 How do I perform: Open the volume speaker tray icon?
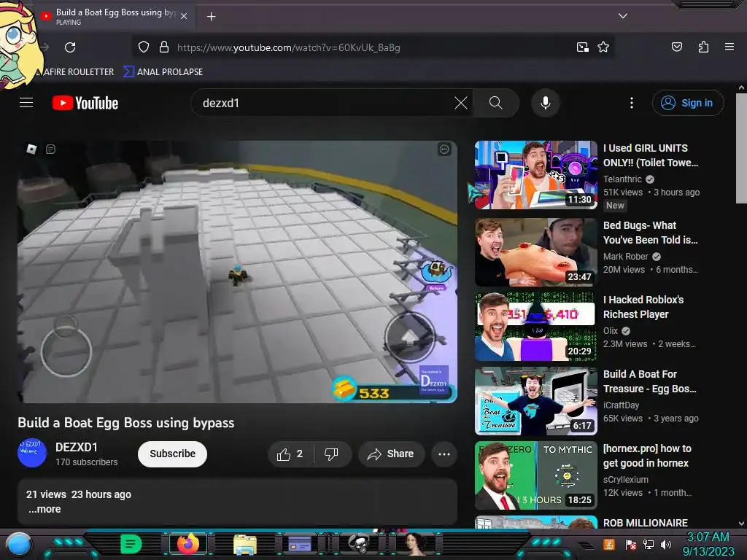(666, 544)
